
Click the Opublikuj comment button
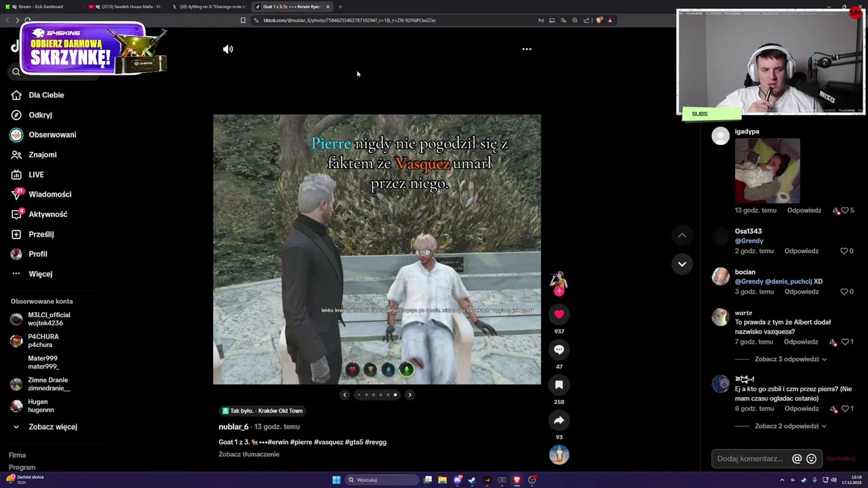pos(841,459)
